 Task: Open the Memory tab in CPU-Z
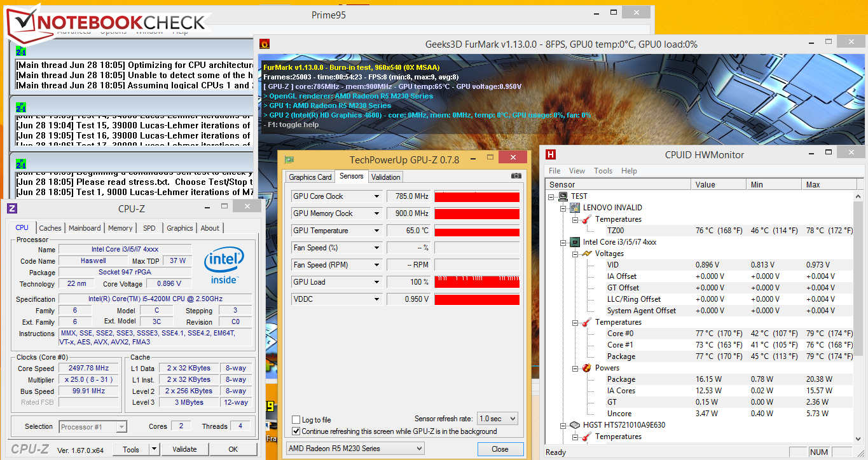tap(120, 228)
